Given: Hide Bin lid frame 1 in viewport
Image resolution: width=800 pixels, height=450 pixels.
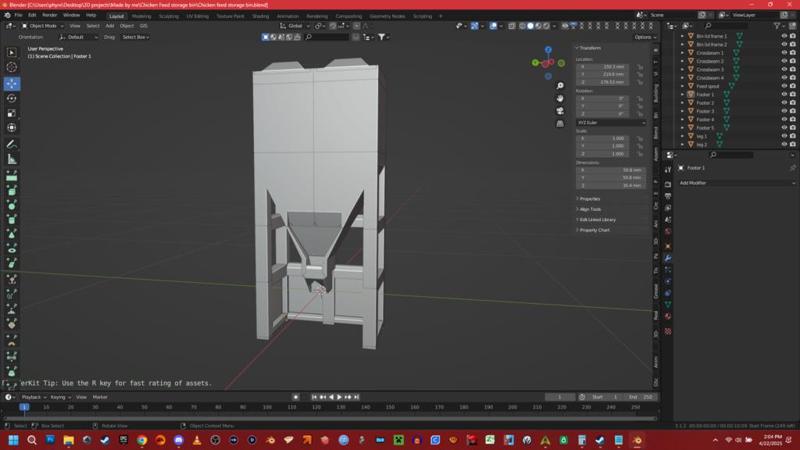Looking at the screenshot, I should coord(784,36).
